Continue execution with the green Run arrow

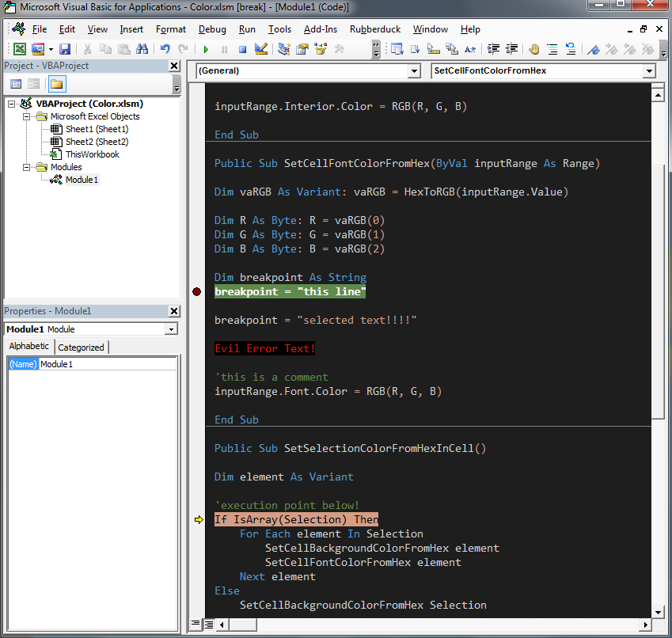click(206, 49)
